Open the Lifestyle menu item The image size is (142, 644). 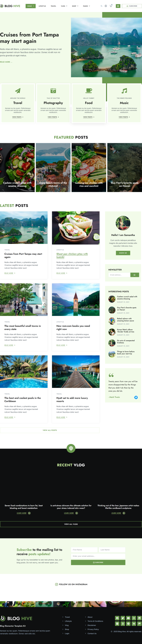pyautogui.click(x=42, y=6)
